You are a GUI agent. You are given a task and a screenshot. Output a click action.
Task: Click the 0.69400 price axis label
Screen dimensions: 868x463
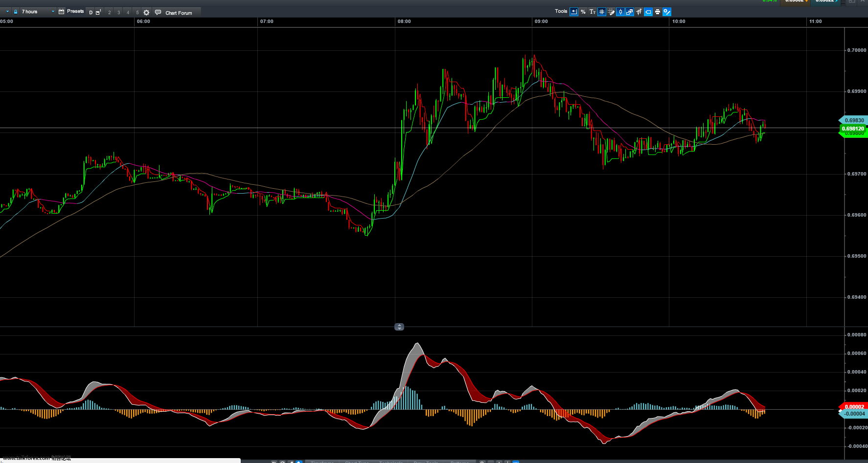(857, 297)
